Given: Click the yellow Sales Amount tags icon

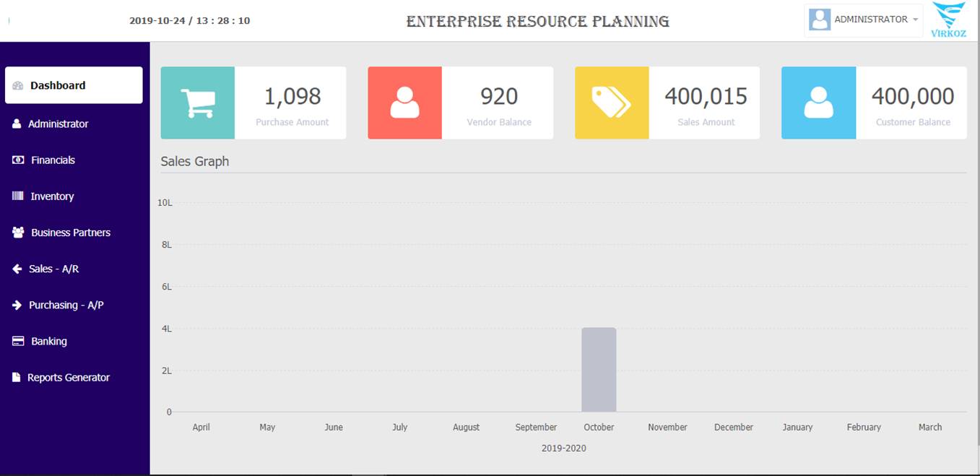Looking at the screenshot, I should tap(611, 103).
